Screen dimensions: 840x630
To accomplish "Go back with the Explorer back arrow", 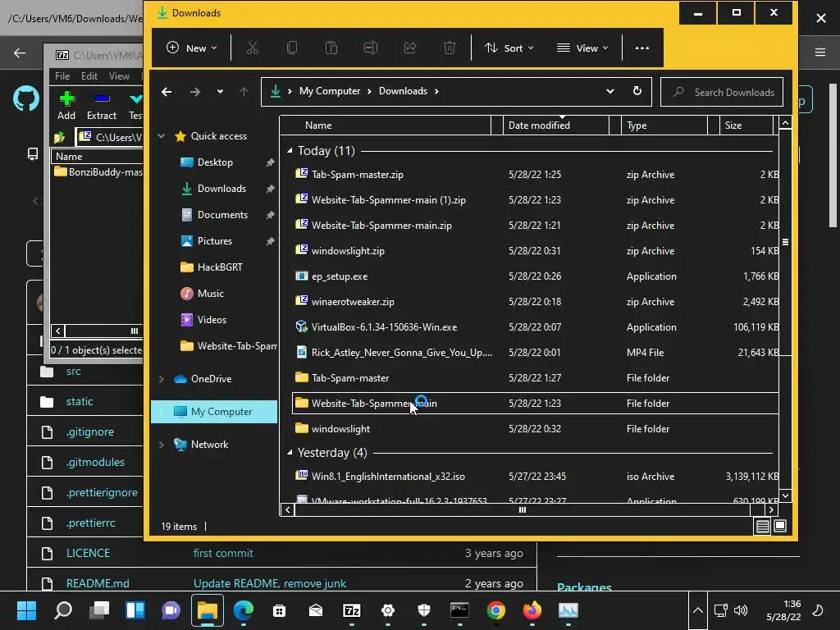I will pyautogui.click(x=167, y=92).
